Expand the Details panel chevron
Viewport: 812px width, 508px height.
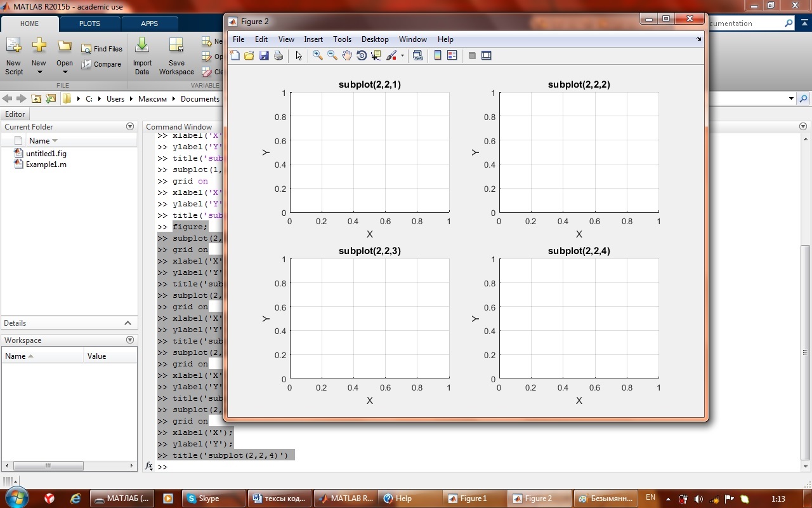pos(128,323)
